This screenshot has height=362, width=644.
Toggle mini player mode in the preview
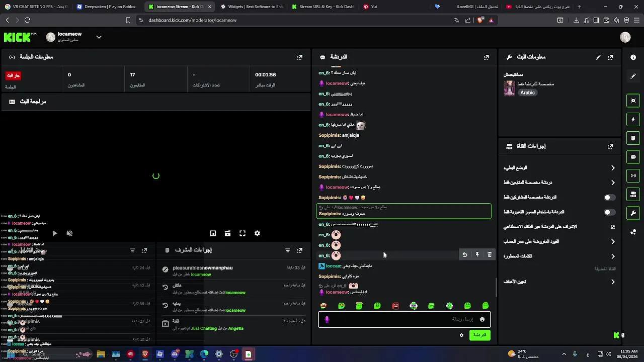pyautogui.click(x=213, y=233)
